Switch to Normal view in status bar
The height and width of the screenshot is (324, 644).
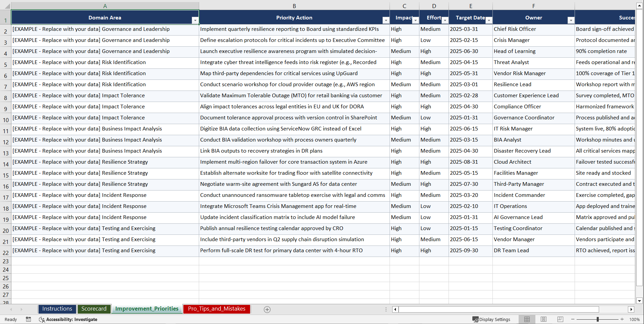[x=527, y=319]
